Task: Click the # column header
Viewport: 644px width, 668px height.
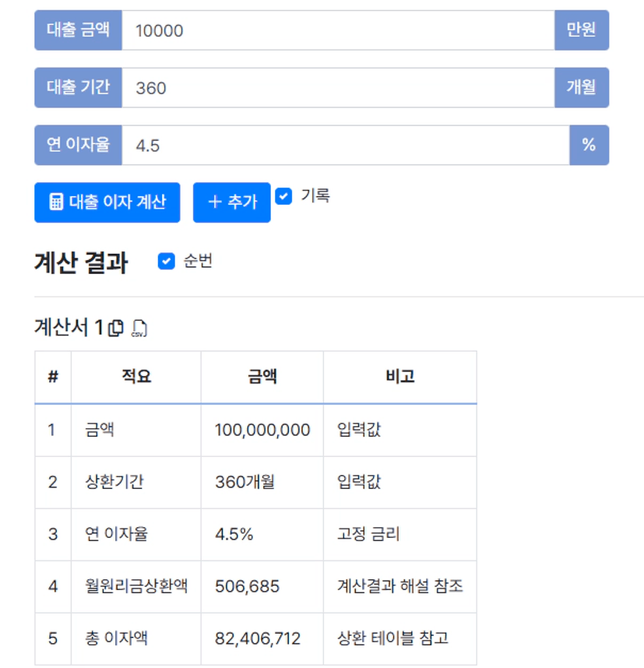Action: [53, 377]
